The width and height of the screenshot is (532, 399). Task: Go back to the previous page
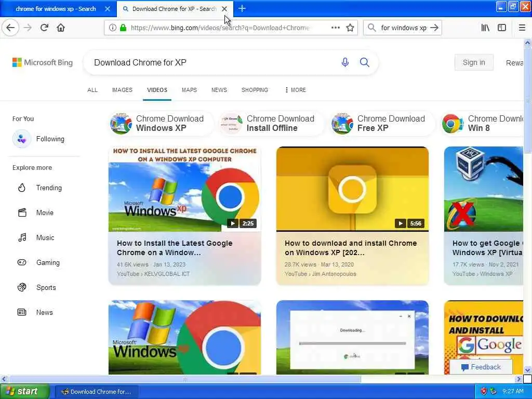(x=10, y=28)
